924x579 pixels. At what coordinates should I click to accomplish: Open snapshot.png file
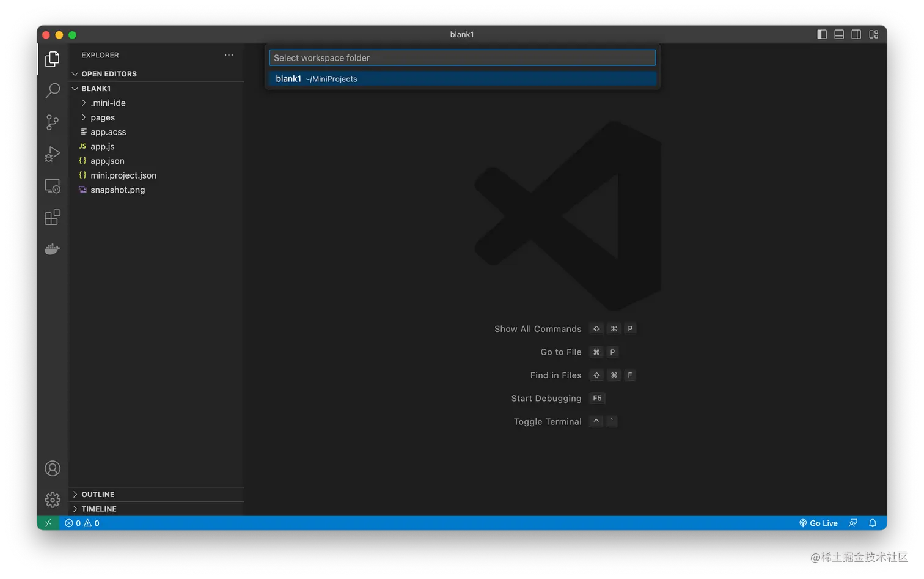158,190
